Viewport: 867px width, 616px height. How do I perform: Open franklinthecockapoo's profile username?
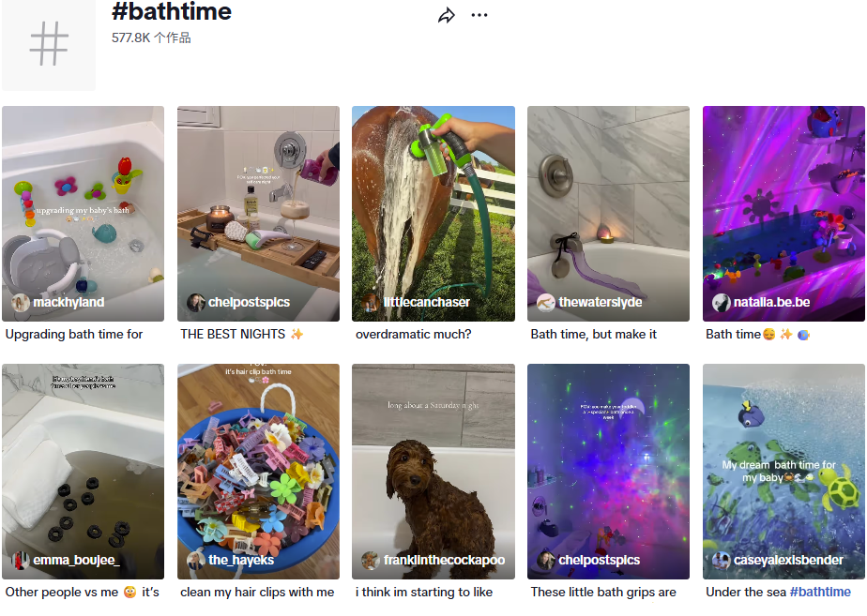pos(444,561)
